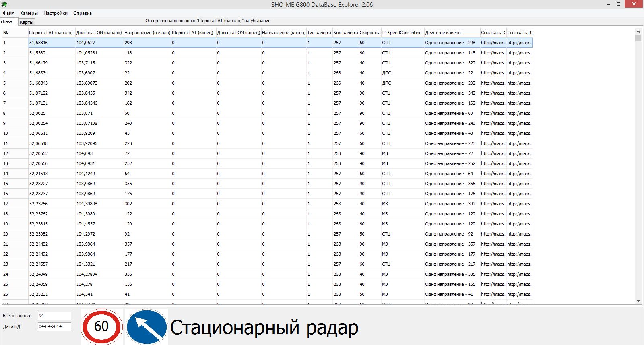This screenshot has width=644, height=345.
Task: Switch to the Карты tab
Action: coord(27,22)
